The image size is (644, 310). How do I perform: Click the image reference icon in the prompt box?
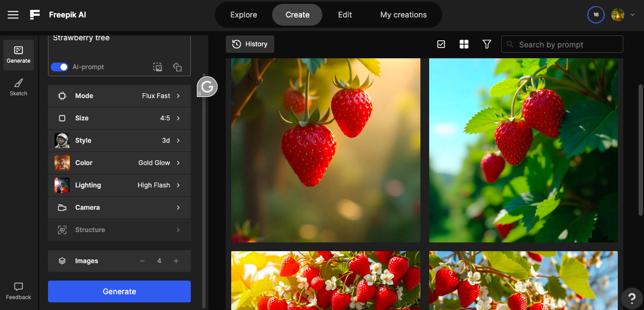click(158, 67)
